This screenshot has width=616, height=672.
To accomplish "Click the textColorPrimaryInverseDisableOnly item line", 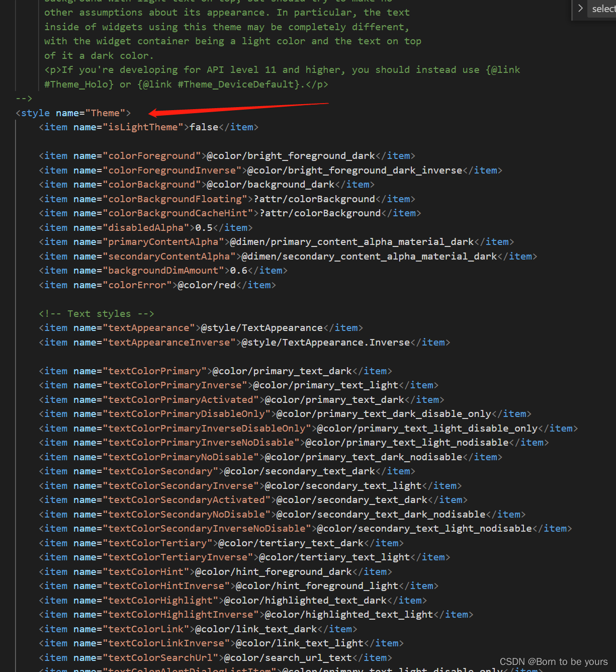I will coord(308,429).
